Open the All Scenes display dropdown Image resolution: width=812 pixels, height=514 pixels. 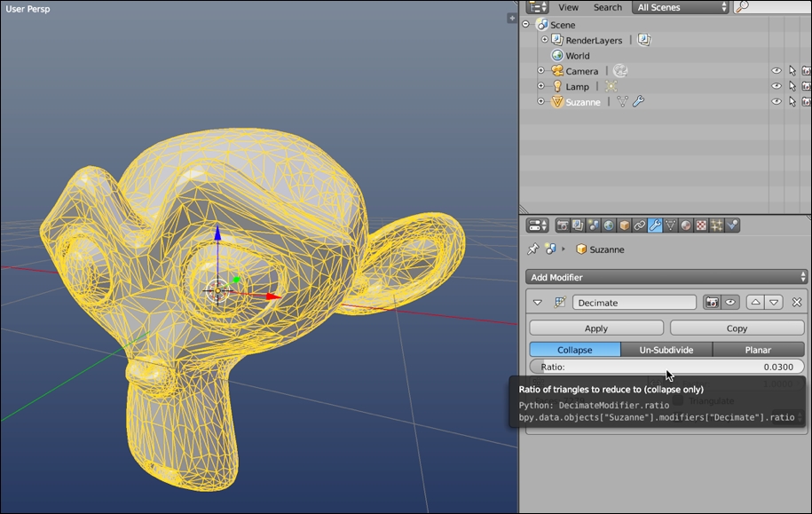pyautogui.click(x=681, y=7)
